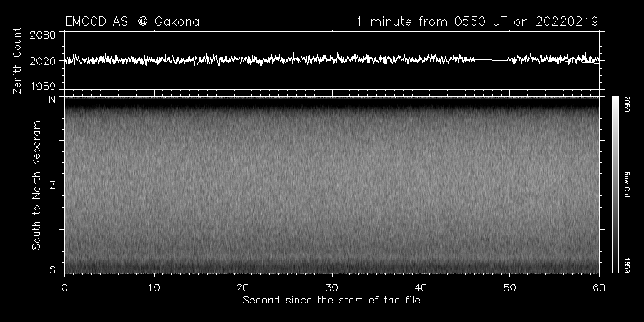Click the flat data gap in zenith trace
Screen dimensions: 644x322
point(492,60)
